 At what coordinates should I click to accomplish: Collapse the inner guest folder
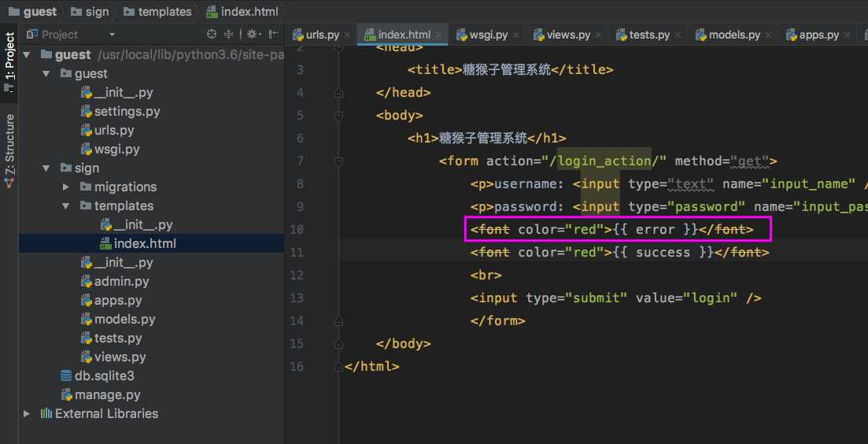point(46,74)
